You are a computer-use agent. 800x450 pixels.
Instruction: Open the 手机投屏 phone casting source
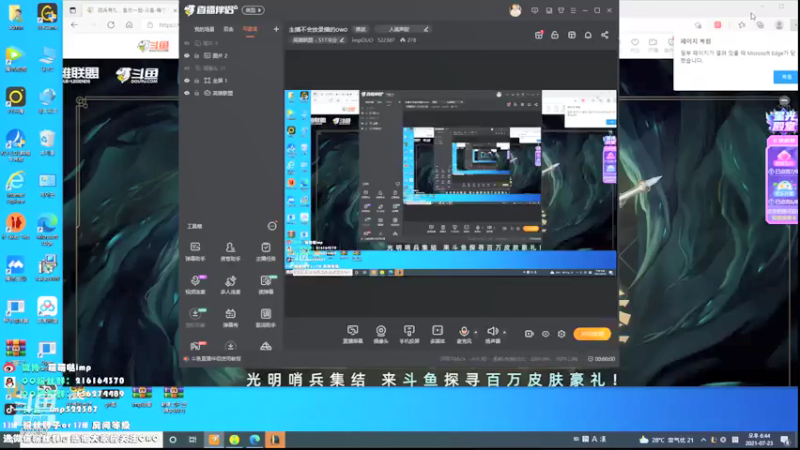409,334
